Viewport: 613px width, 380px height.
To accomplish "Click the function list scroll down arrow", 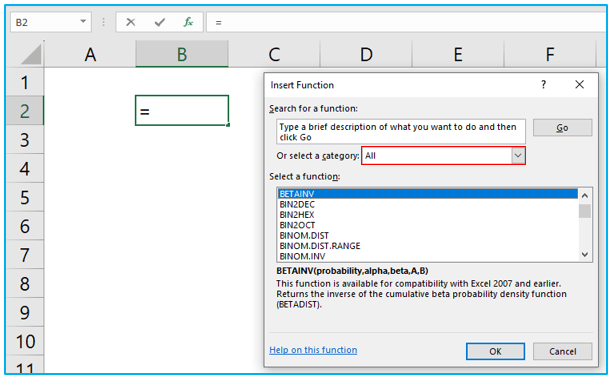I will pyautogui.click(x=585, y=255).
